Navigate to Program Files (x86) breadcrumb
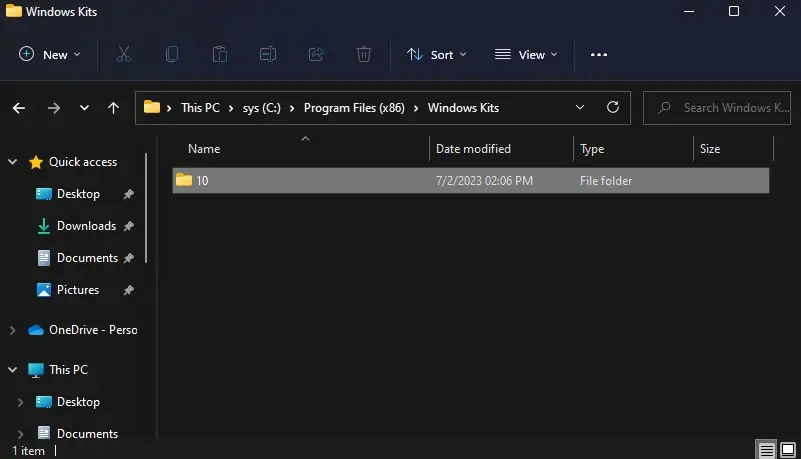 coord(354,108)
